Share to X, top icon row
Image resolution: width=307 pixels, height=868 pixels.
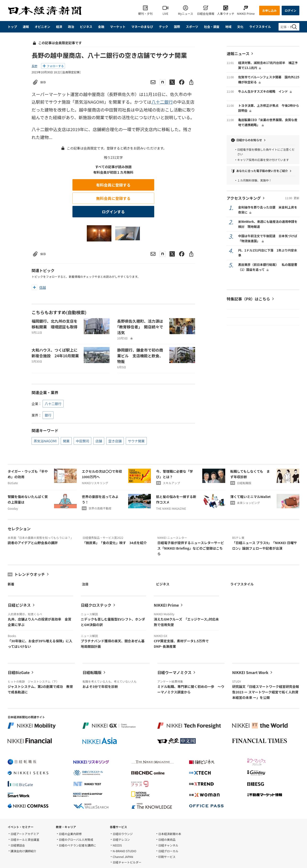(x=172, y=82)
